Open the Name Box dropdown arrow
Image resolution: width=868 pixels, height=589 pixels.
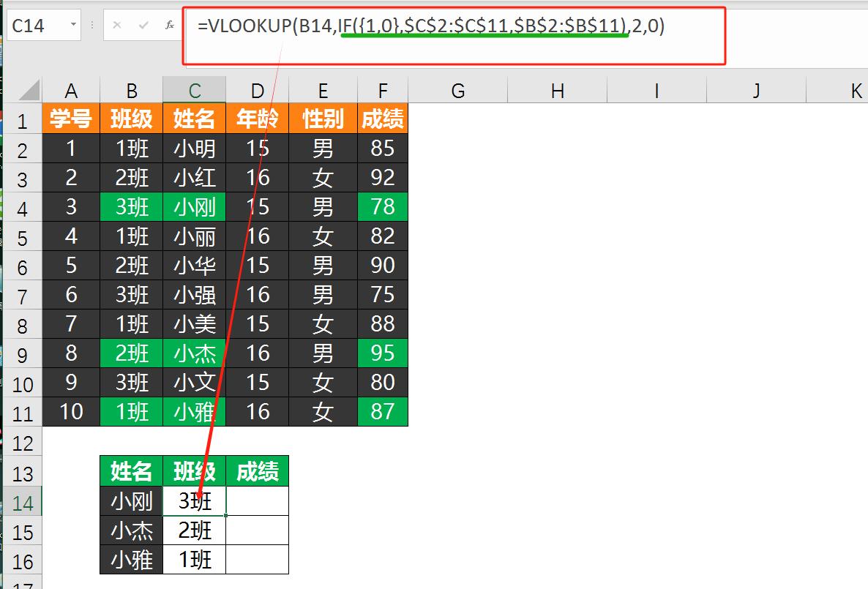[73, 25]
